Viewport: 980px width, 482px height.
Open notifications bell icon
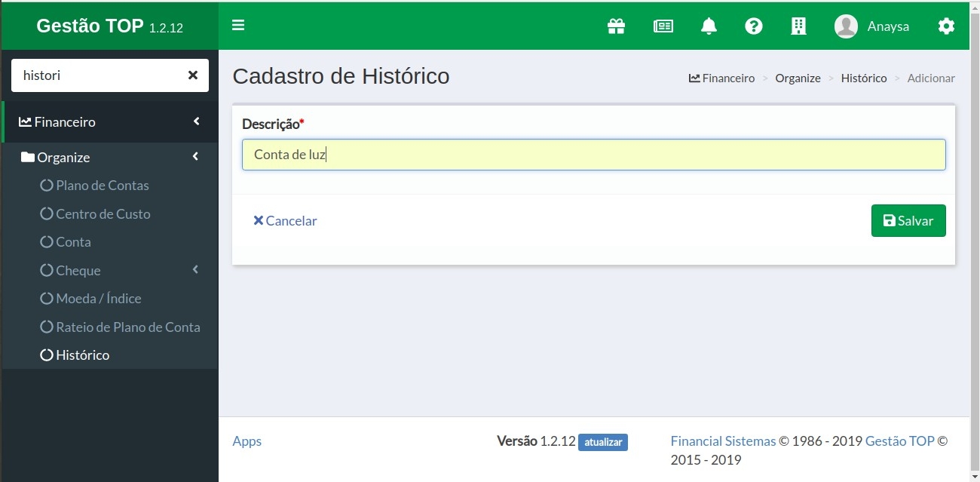[709, 26]
